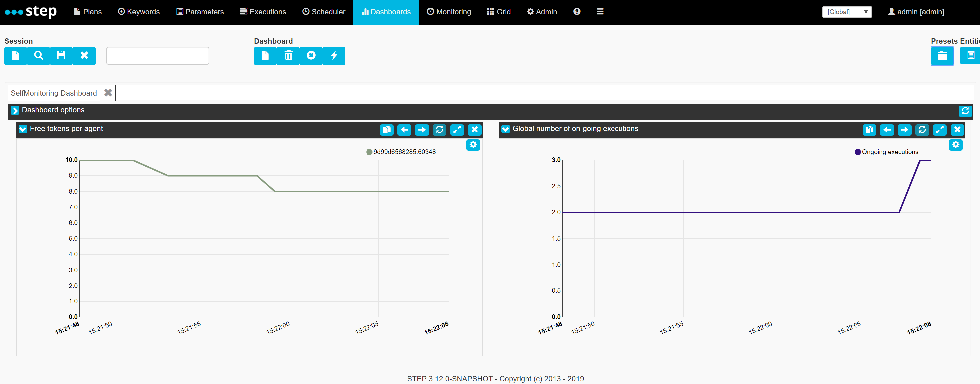Click the 15:22:08 label on Free tokens chart

(436, 328)
